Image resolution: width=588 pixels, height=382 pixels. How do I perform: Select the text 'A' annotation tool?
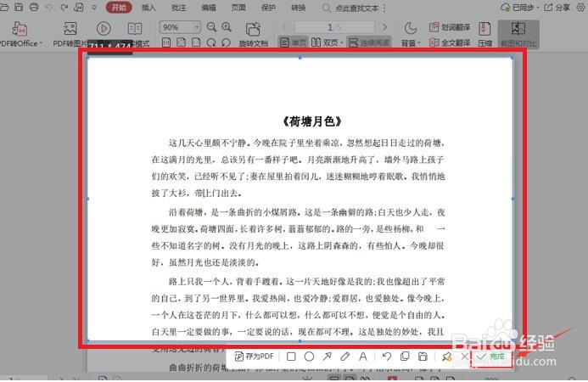pos(363,357)
